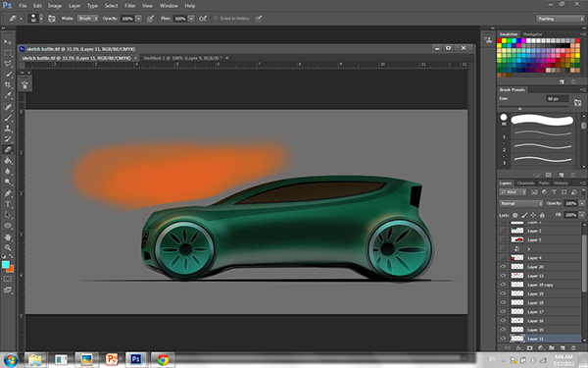
Task: Click the background orange color swatch
Action: click(x=11, y=269)
